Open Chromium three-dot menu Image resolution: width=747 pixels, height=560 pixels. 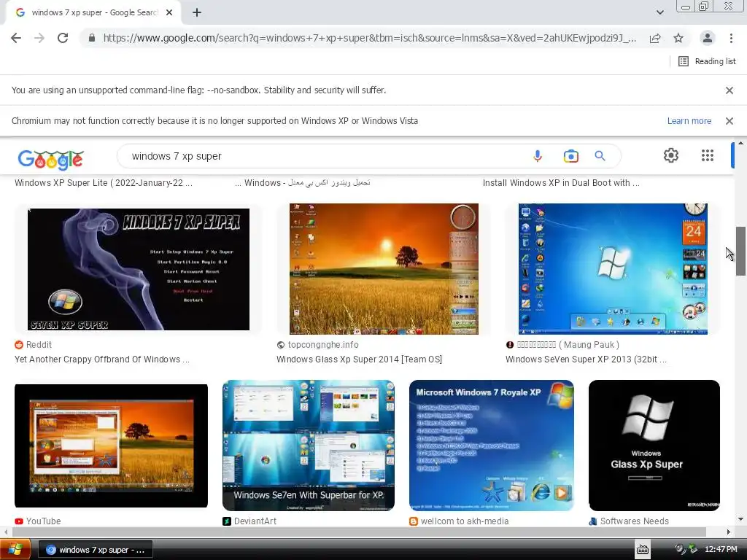[x=731, y=38]
